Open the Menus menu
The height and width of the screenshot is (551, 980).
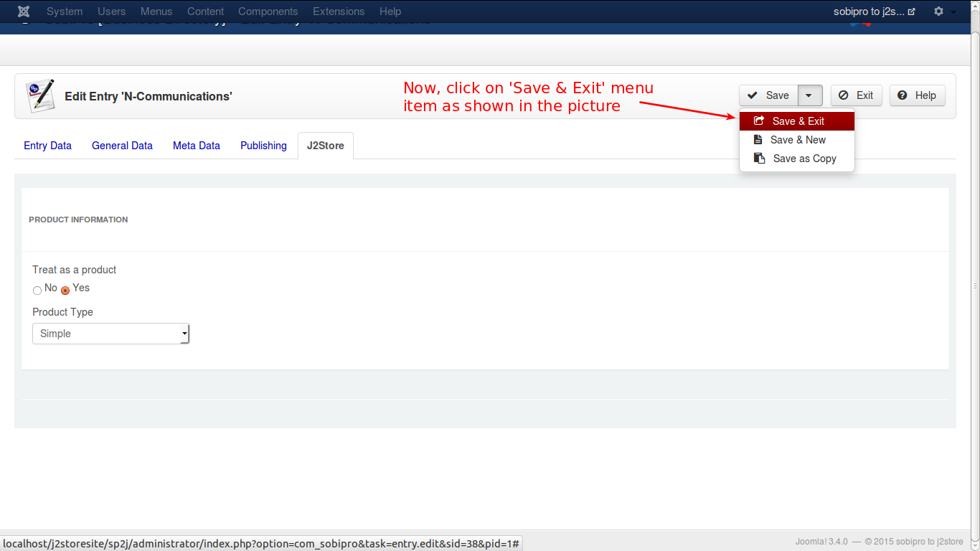pos(156,11)
